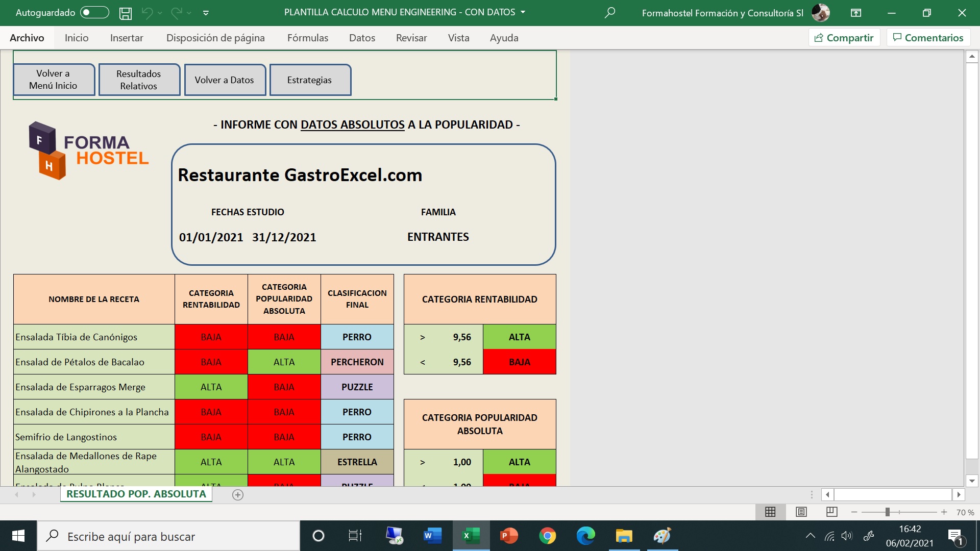This screenshot has height=551, width=980.
Task: Select the RESULTADO POP. ABSOLUTA sheet tab
Action: click(136, 494)
